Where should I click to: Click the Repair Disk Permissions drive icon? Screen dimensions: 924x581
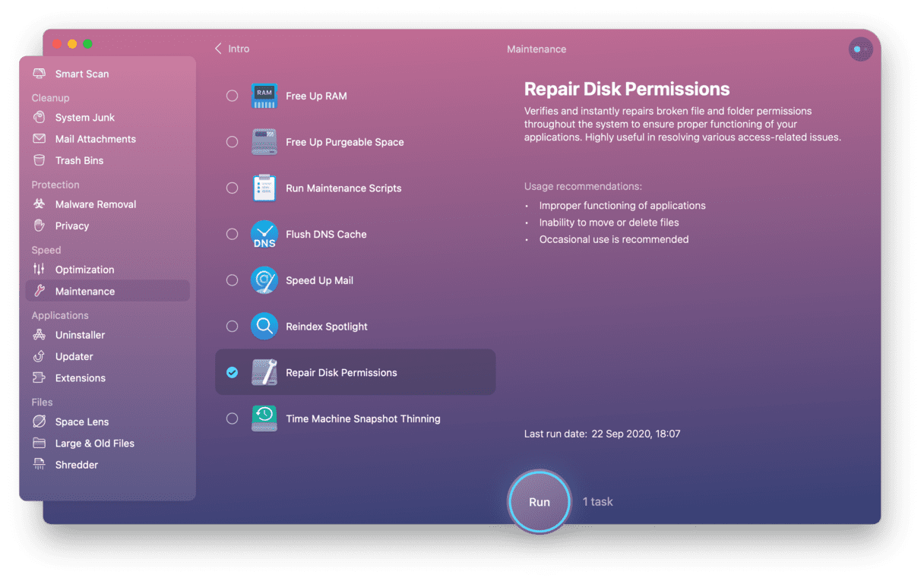(x=264, y=372)
